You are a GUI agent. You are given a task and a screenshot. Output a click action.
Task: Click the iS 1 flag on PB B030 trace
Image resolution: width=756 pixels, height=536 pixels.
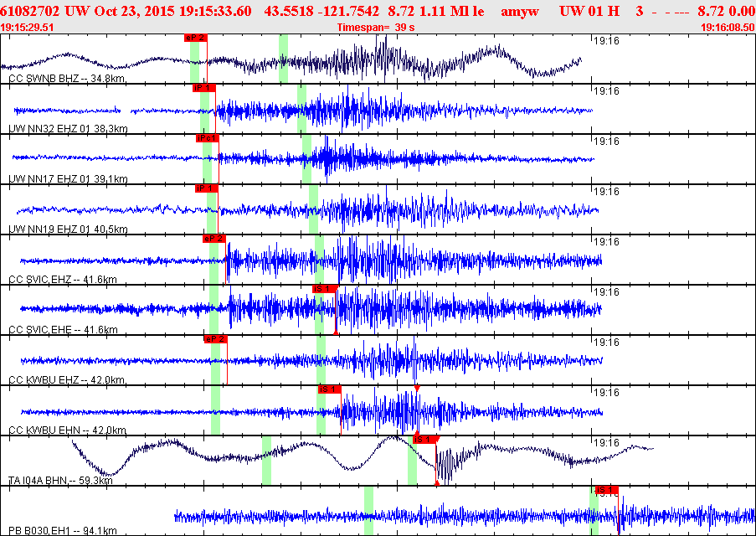(606, 490)
